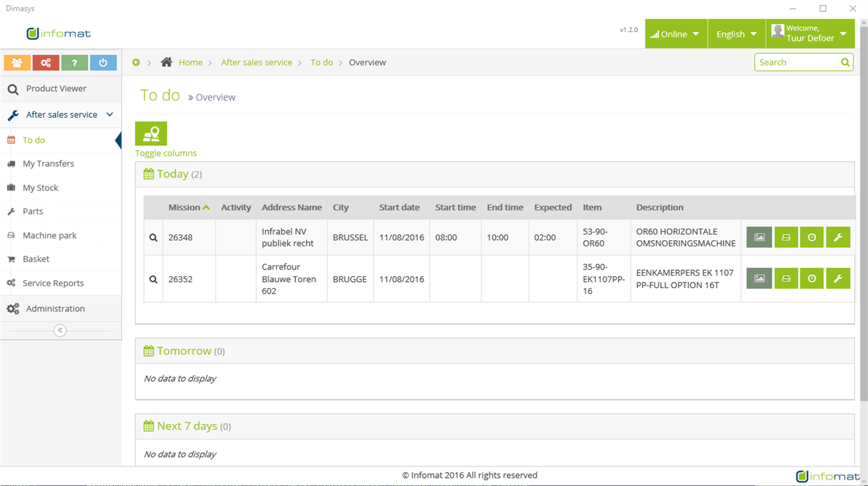Open image icon for mission 26352 row
The image size is (868, 486).
click(759, 279)
